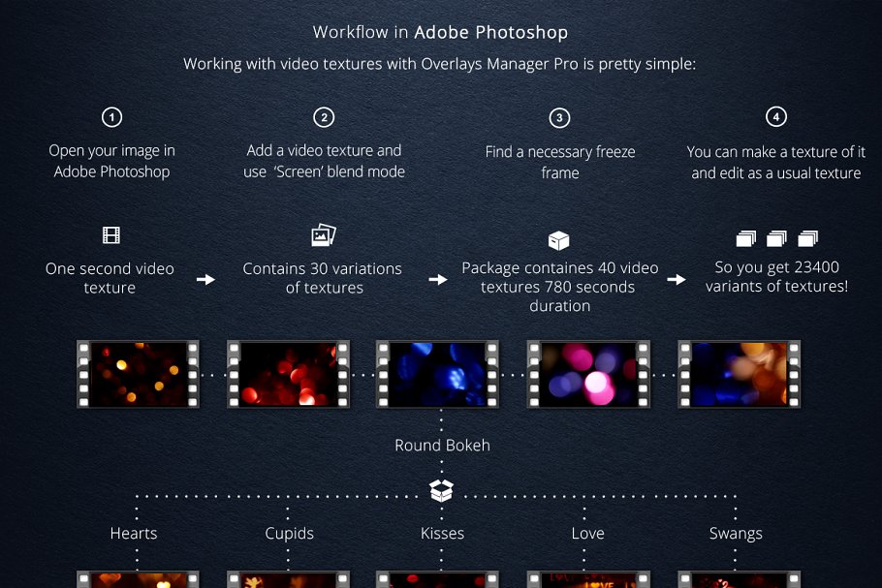The height and width of the screenshot is (588, 882).
Task: Click the package box icon above 'Package containes'
Action: pyautogui.click(x=559, y=240)
